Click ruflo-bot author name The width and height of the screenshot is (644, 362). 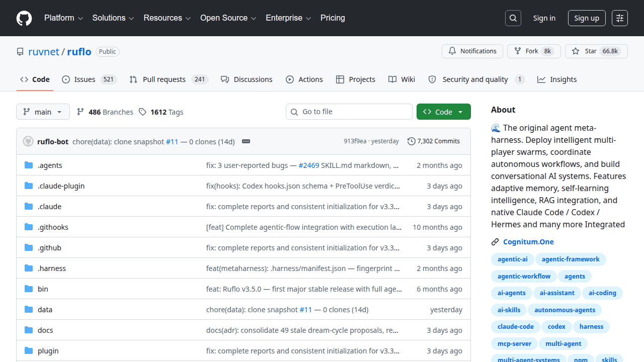(x=53, y=141)
